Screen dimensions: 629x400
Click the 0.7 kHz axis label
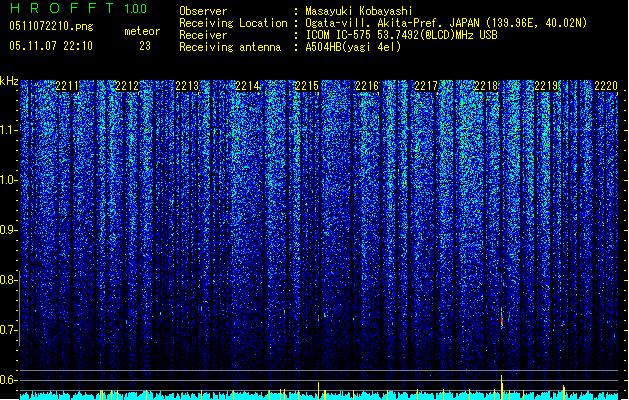[8, 330]
